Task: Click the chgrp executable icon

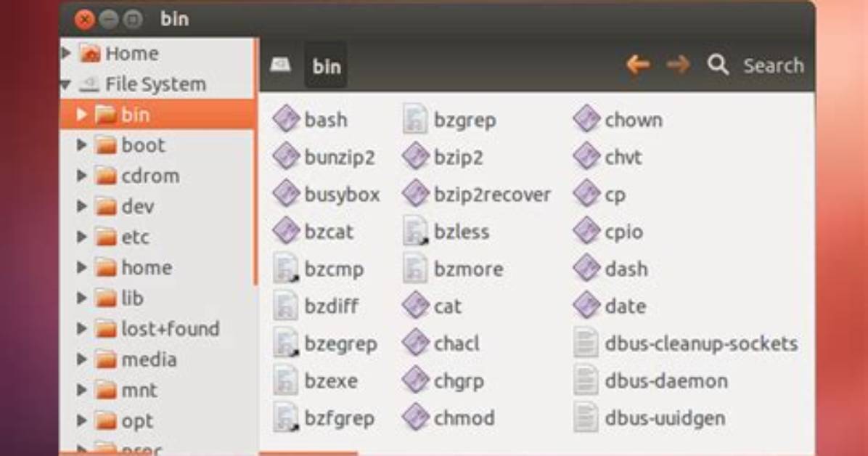Action: 416,380
